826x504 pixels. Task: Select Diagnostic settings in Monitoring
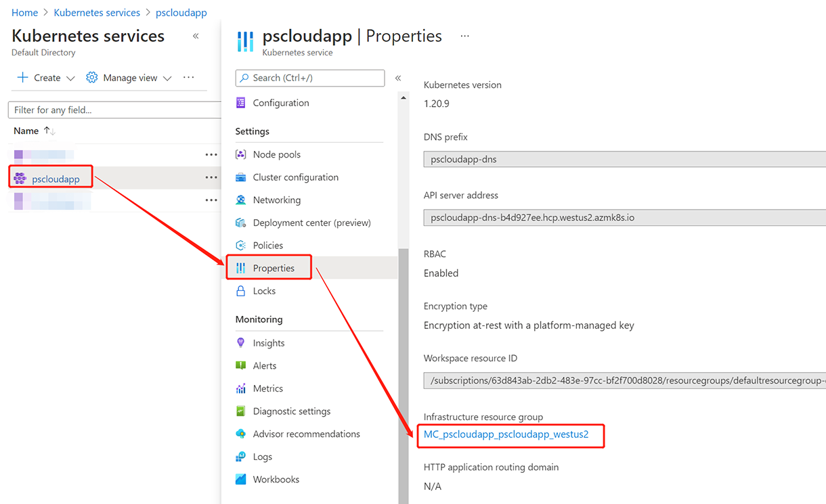coord(291,411)
